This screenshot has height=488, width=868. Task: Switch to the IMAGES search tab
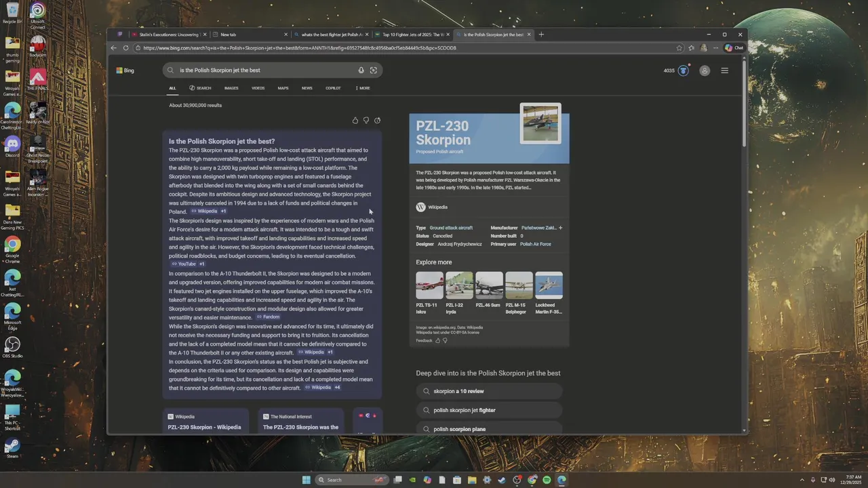(231, 88)
